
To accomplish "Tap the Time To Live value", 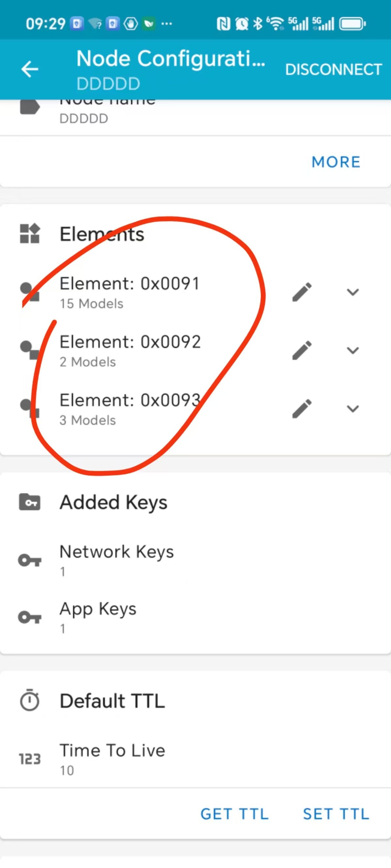I will (67, 770).
